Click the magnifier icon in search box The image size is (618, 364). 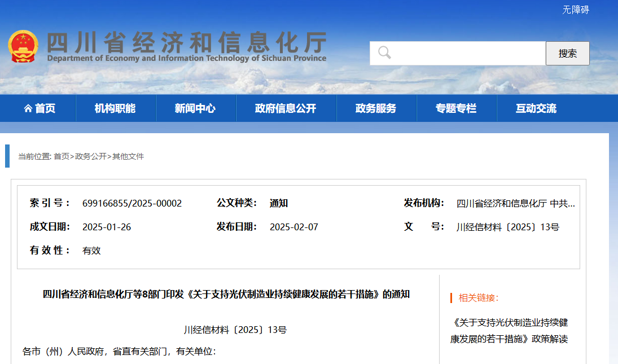pyautogui.click(x=384, y=53)
